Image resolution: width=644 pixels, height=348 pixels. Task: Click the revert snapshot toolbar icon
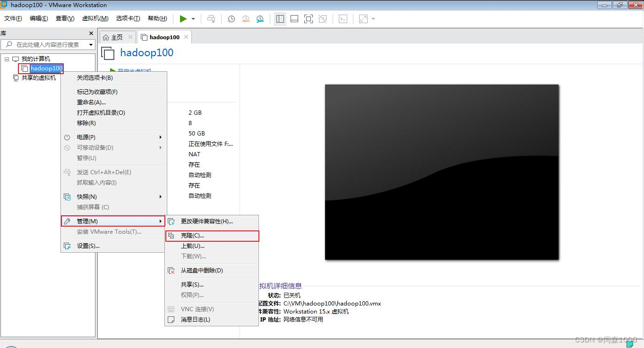pos(246,19)
